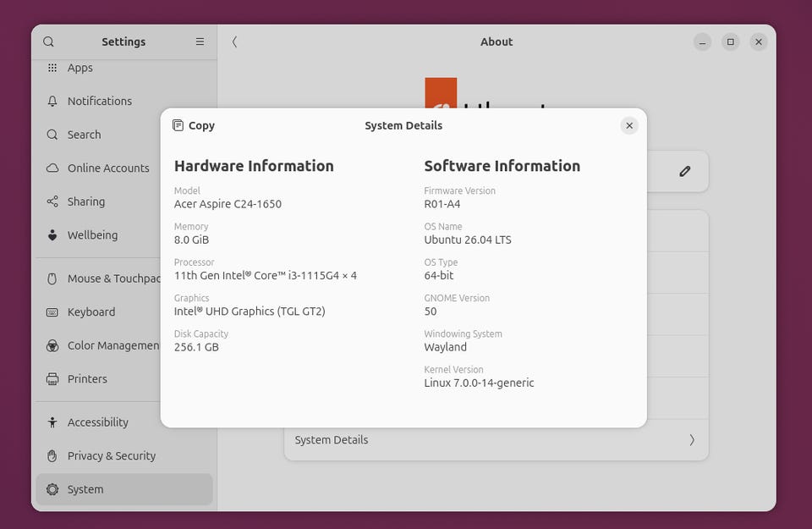The width and height of the screenshot is (812, 529).
Task: Click the Copy icon in System Details
Action: pyautogui.click(x=178, y=125)
